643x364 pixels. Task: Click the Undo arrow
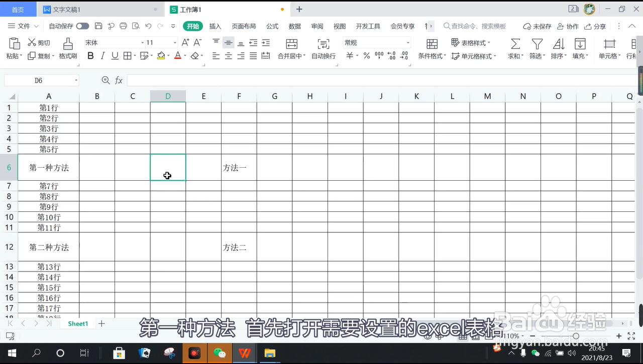click(x=148, y=26)
